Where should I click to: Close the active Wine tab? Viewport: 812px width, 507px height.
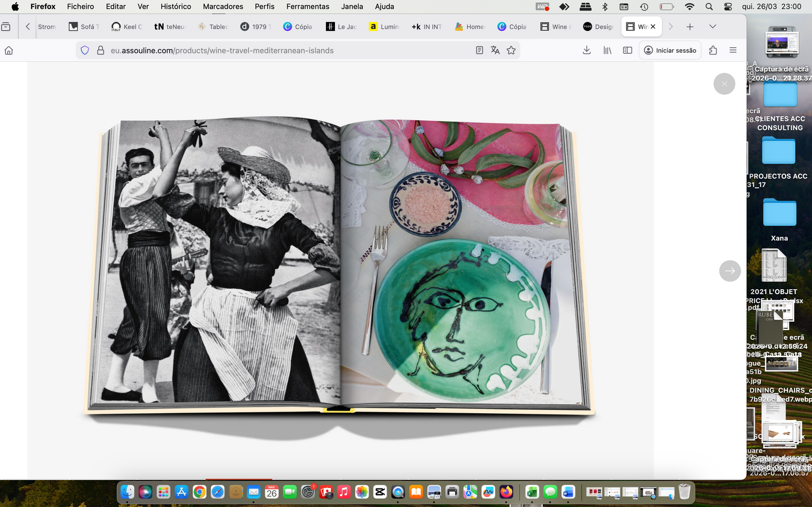coord(653,26)
